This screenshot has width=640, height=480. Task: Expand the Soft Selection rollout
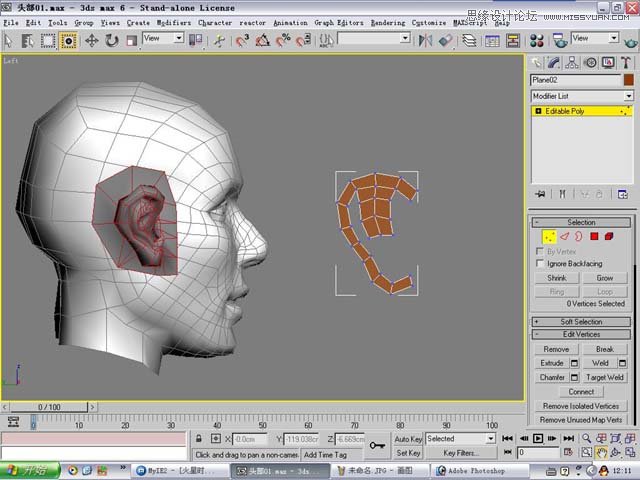581,322
